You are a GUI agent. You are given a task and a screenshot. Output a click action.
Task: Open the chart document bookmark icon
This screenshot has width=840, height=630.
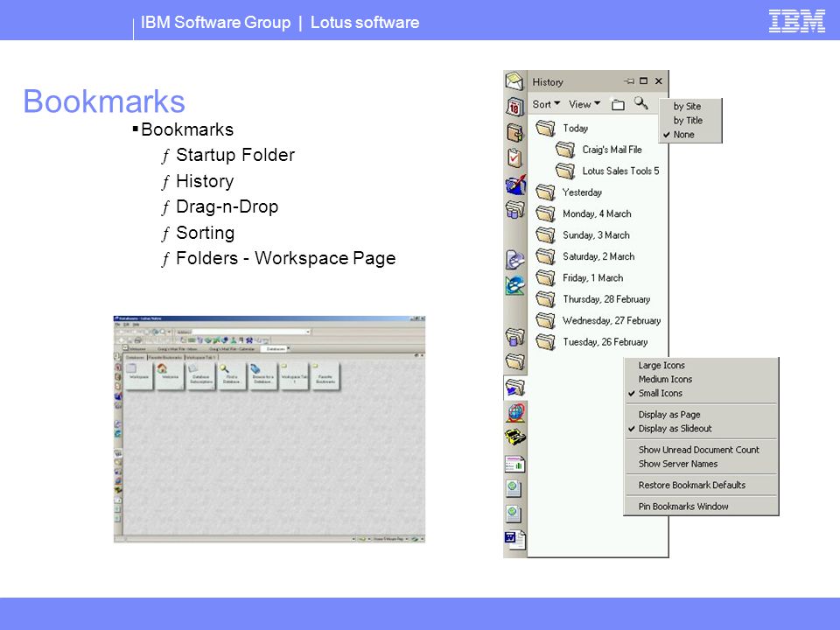click(514, 464)
